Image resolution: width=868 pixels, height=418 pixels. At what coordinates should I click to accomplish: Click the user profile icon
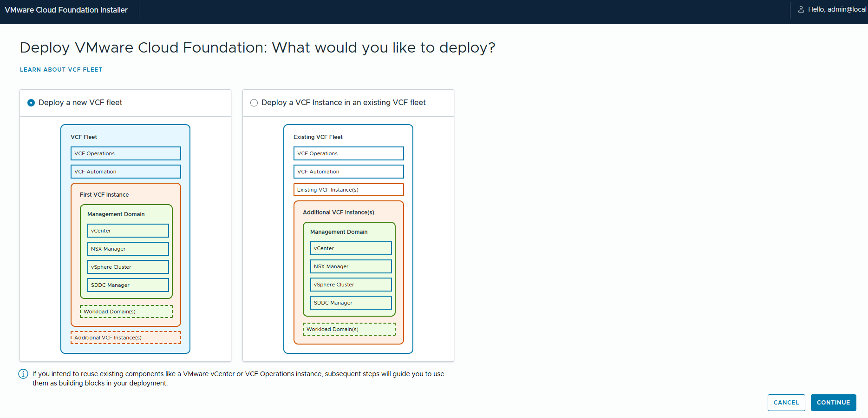point(801,9)
